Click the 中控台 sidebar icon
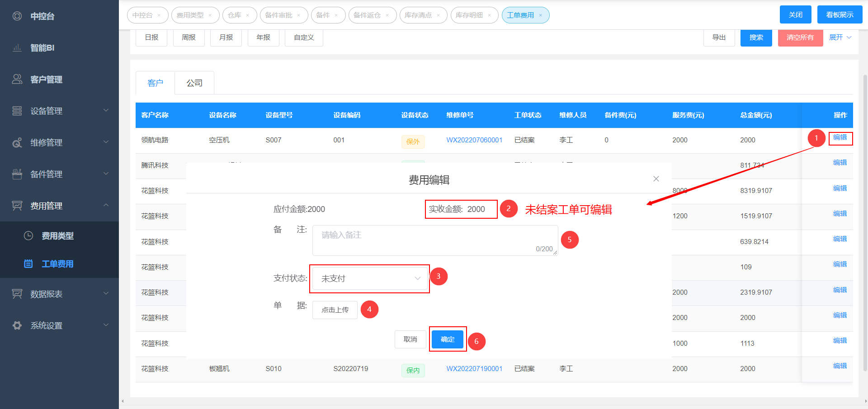Viewport: 868px width, 409px height. tap(17, 16)
